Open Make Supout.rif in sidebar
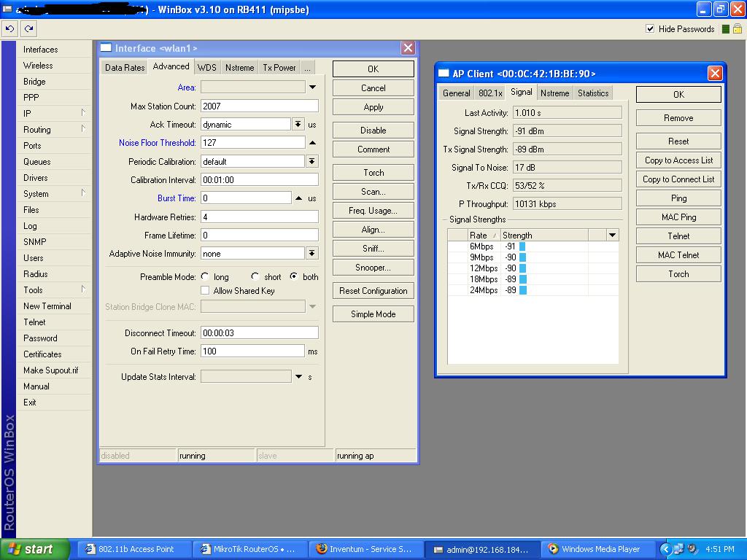 click(50, 370)
